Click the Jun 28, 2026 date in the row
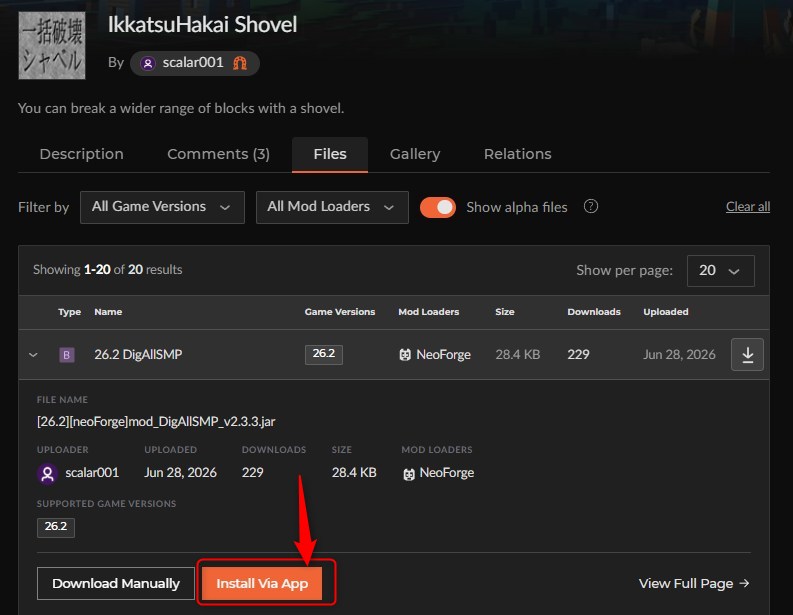 pos(679,355)
